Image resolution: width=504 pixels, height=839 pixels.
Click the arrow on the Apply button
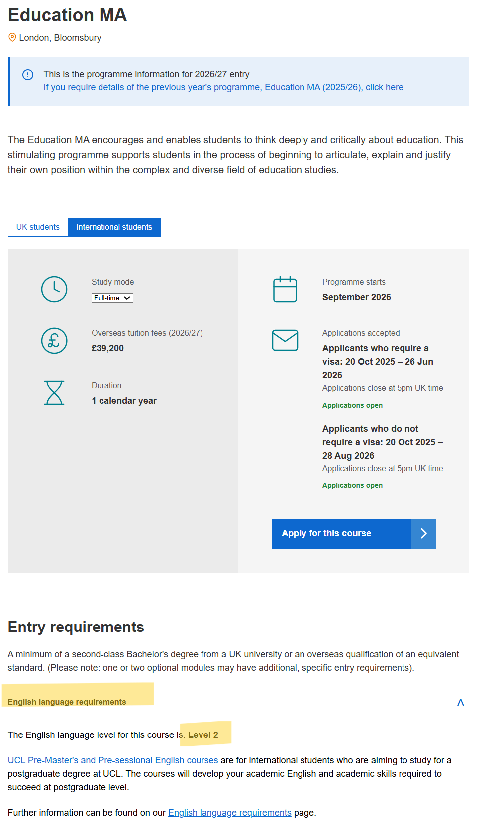click(423, 533)
